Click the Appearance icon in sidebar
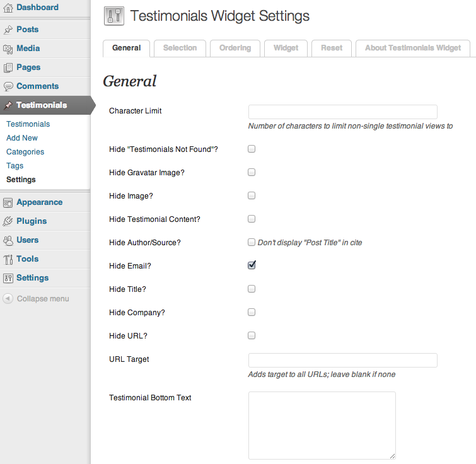The width and height of the screenshot is (476, 464). pyautogui.click(x=8, y=203)
